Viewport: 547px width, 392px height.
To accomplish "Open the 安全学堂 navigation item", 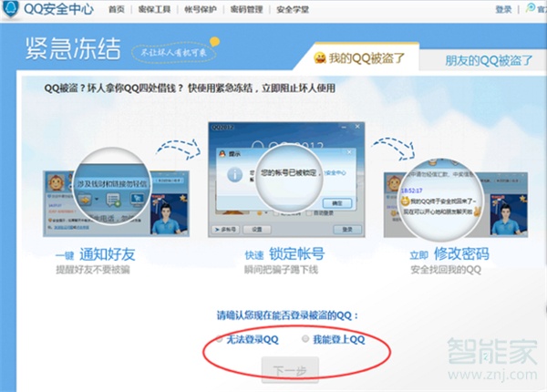I will point(293,9).
